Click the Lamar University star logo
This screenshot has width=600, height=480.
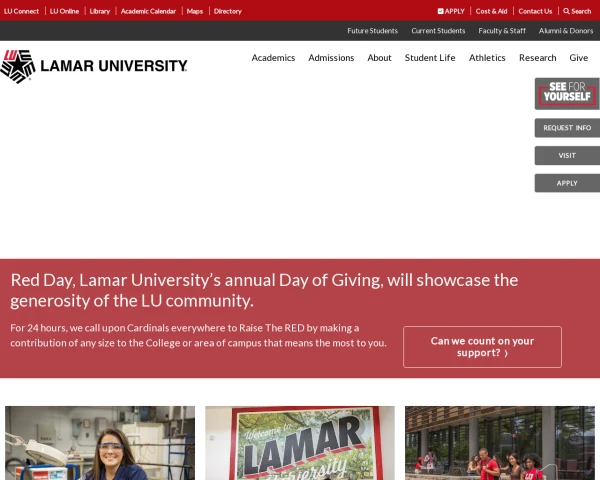(18, 67)
